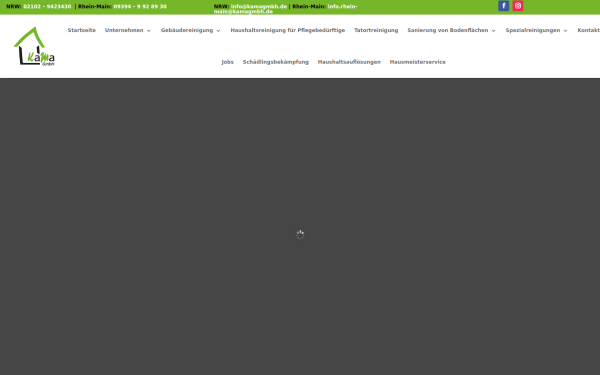Click the info@kamagmbh.de email link
This screenshot has height=375, width=600.
pyautogui.click(x=259, y=7)
